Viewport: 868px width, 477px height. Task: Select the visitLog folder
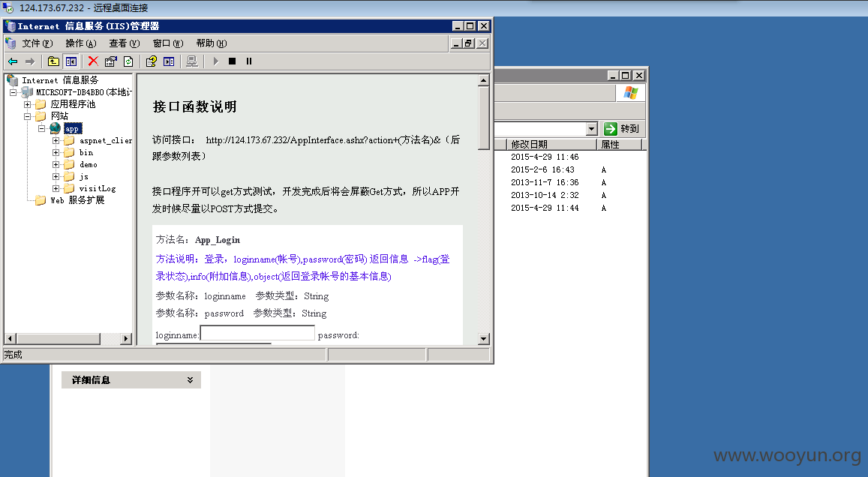tap(98, 189)
